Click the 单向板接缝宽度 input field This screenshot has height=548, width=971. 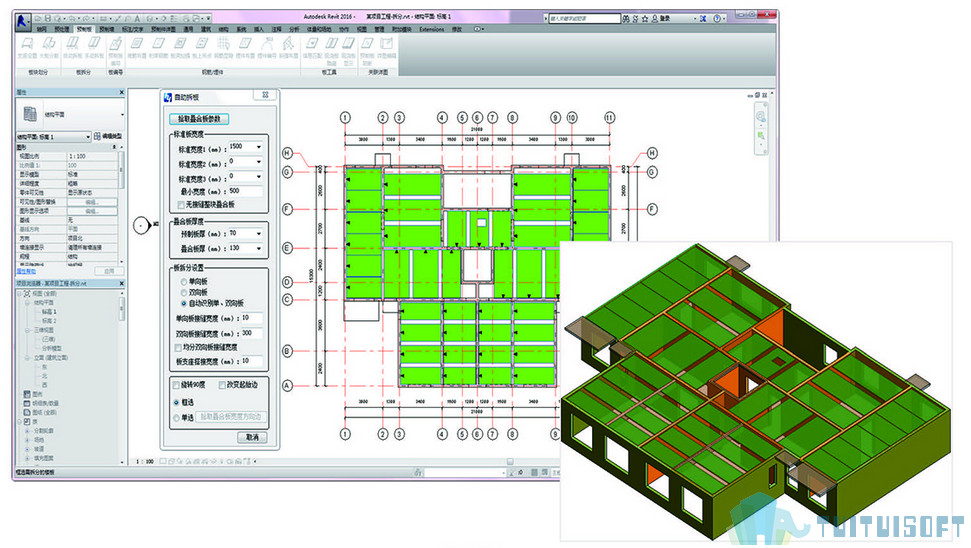pyautogui.click(x=251, y=318)
